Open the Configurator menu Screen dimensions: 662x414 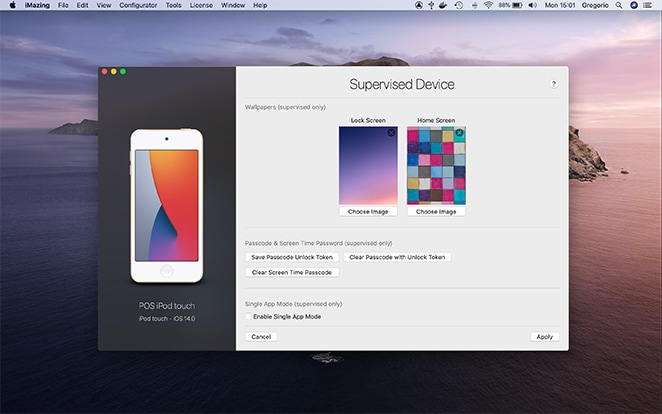(138, 5)
